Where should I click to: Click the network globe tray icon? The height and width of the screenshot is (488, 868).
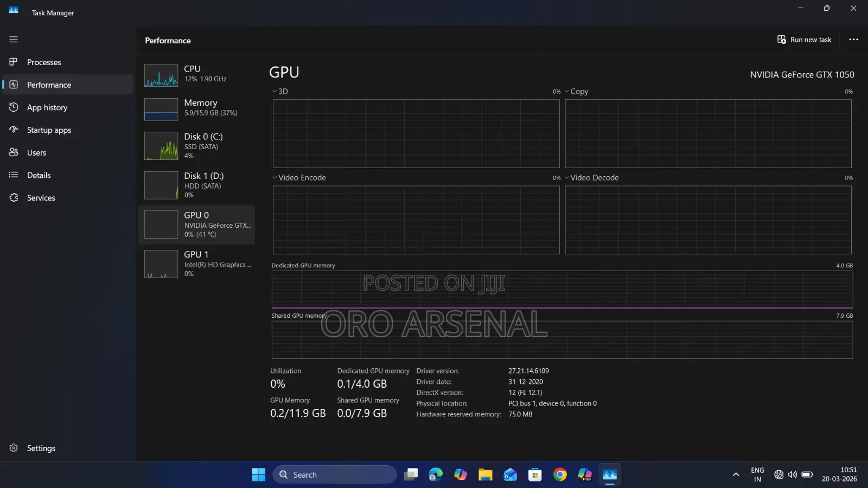pyautogui.click(x=778, y=475)
